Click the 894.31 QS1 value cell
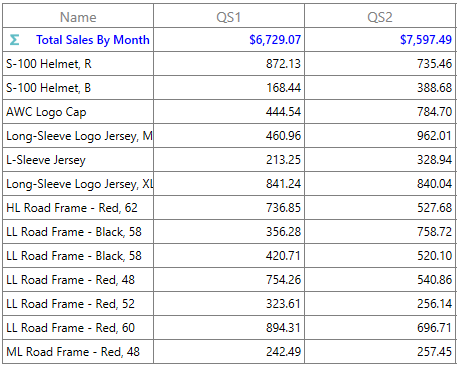This screenshot has width=459, height=368. click(x=229, y=328)
